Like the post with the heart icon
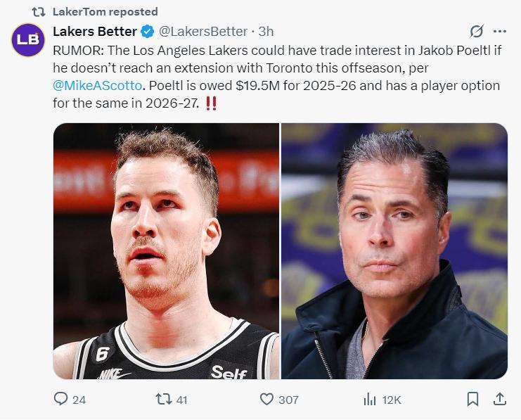This screenshot has width=521, height=420. pyautogui.click(x=267, y=399)
